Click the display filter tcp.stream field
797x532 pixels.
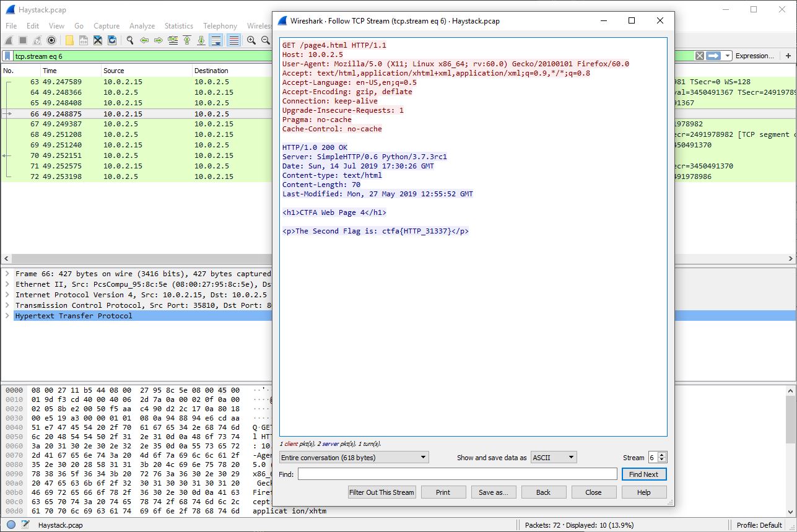pyautogui.click(x=142, y=56)
